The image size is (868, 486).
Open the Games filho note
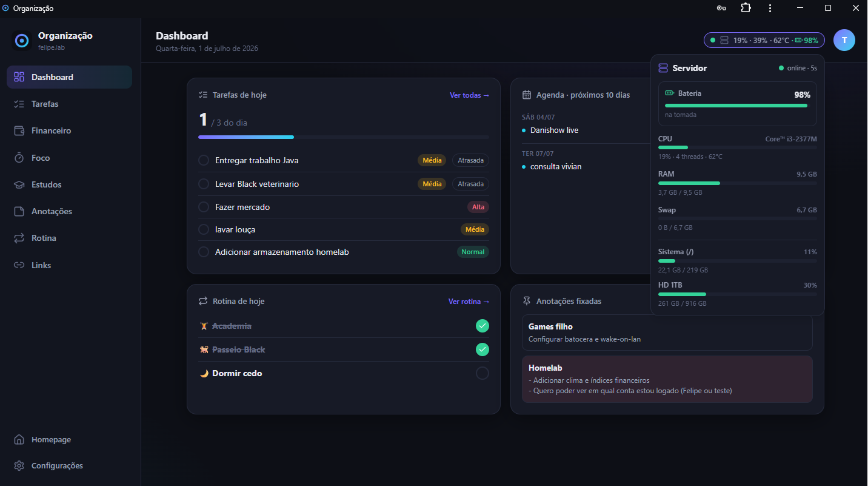667,332
